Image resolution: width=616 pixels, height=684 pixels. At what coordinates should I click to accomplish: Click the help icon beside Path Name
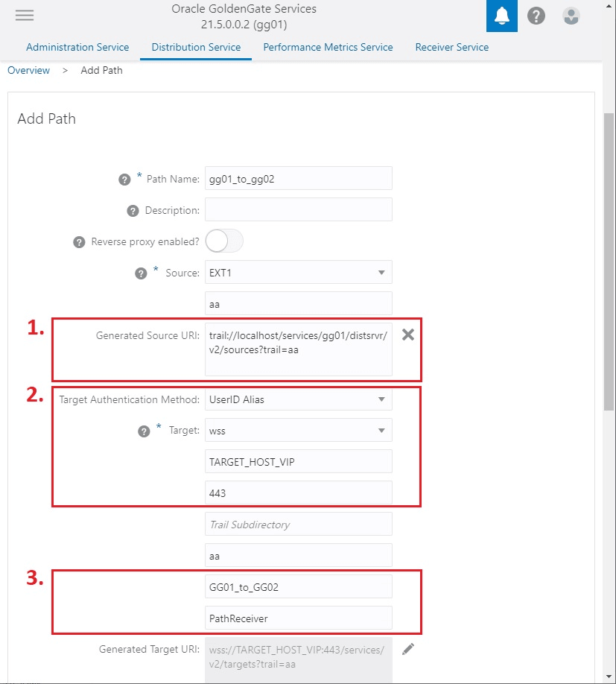[x=124, y=179]
